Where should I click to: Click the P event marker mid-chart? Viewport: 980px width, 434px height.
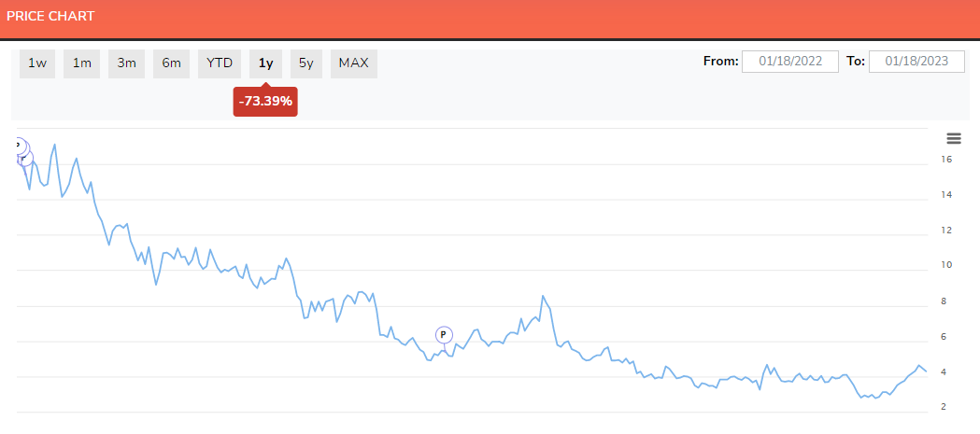[x=444, y=334]
